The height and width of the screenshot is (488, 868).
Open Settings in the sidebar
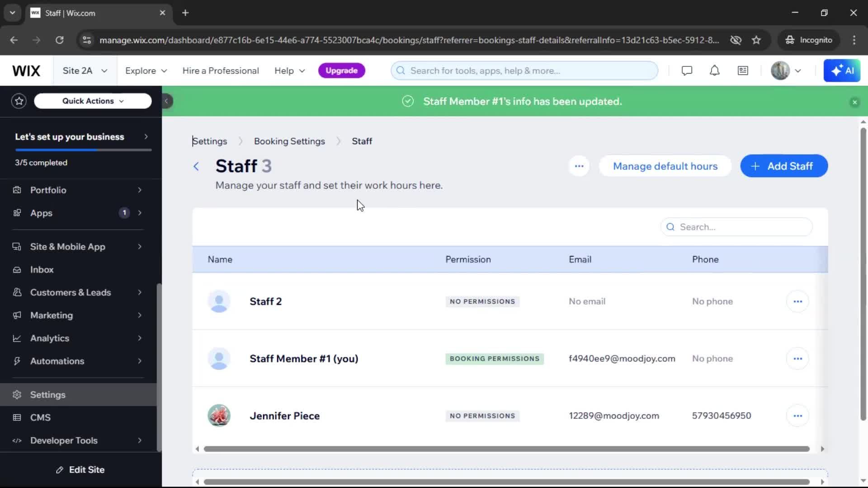coord(78,395)
